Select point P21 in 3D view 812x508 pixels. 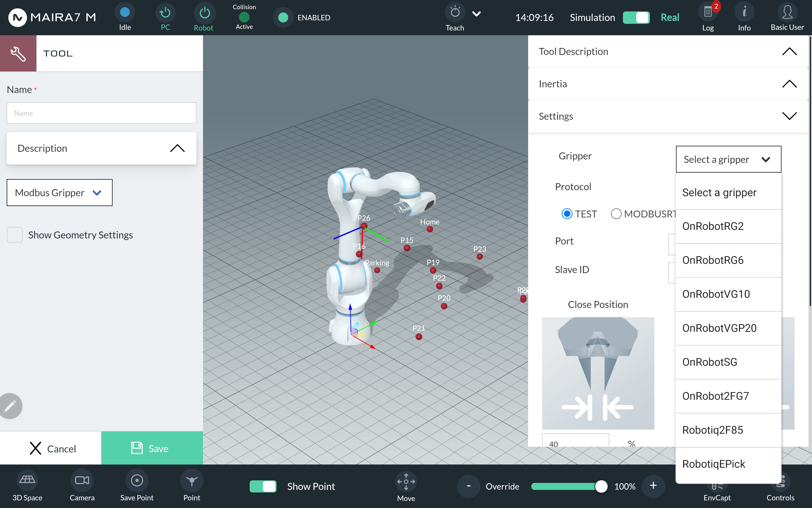pyautogui.click(x=419, y=337)
